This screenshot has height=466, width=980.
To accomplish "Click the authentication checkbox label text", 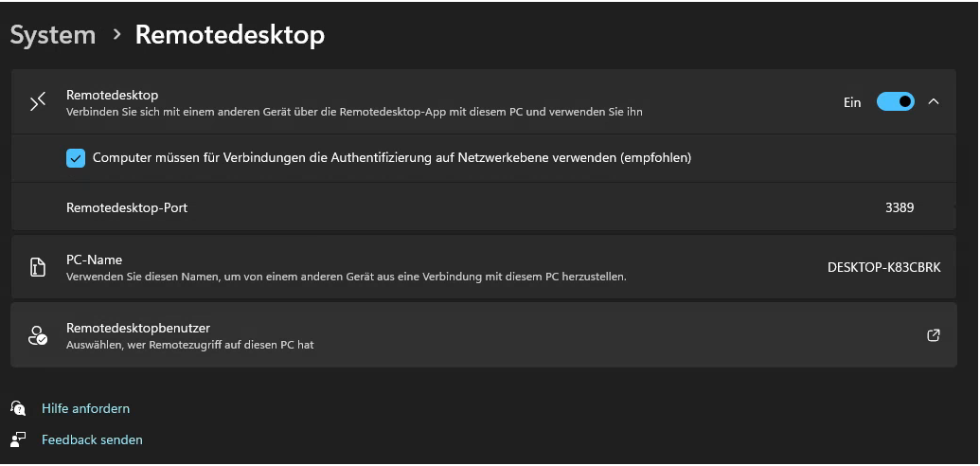I will click(x=392, y=158).
